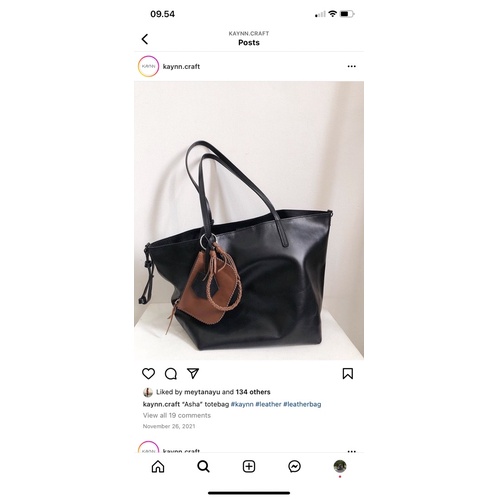Tap the #leatherbag hashtag

[x=302, y=404]
